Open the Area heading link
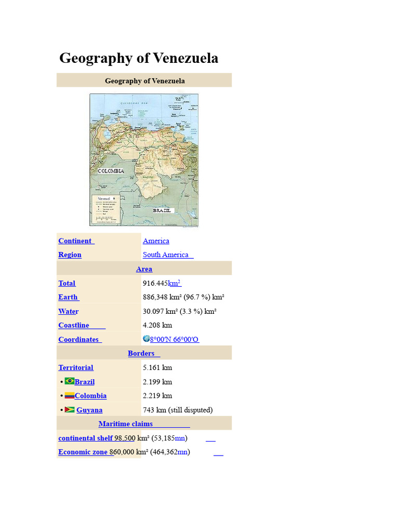399x532 pixels. (144, 269)
